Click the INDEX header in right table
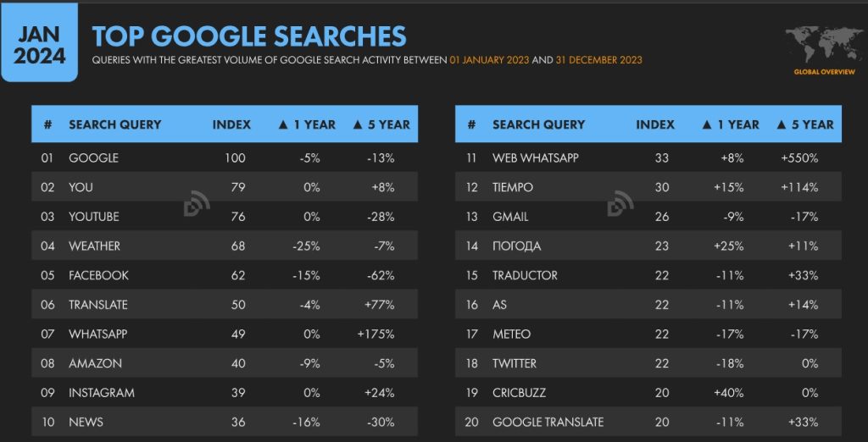 pos(655,124)
